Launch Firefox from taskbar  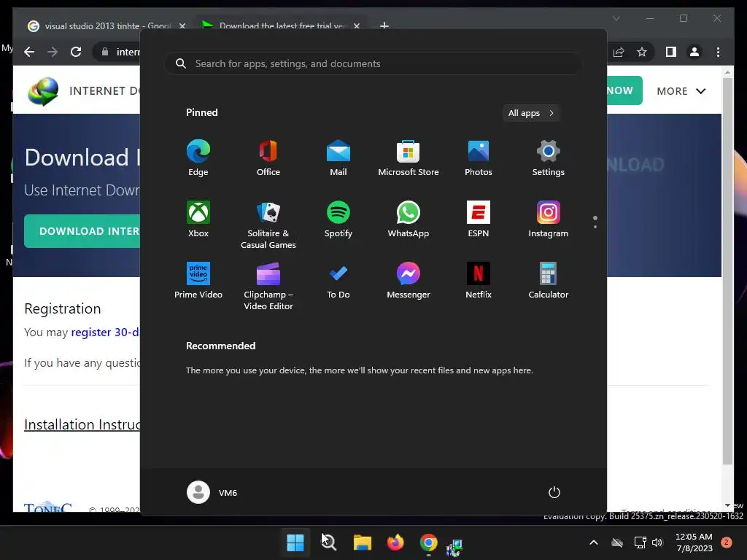pyautogui.click(x=395, y=542)
